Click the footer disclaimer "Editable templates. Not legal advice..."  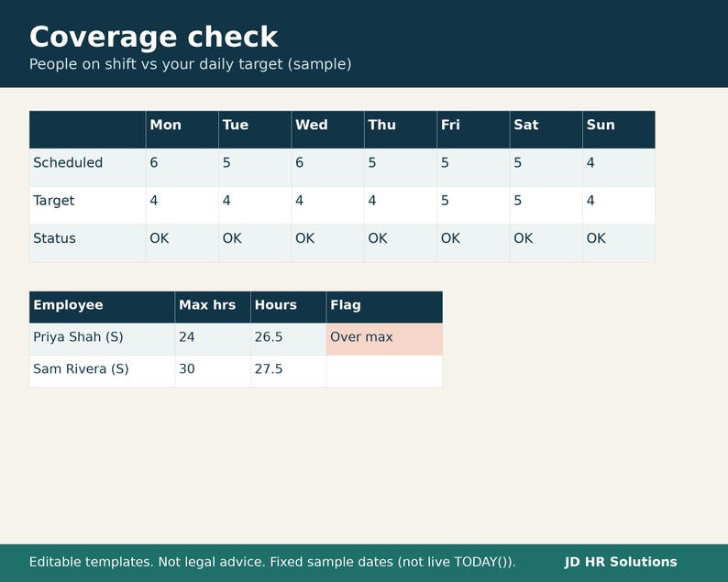(272, 562)
